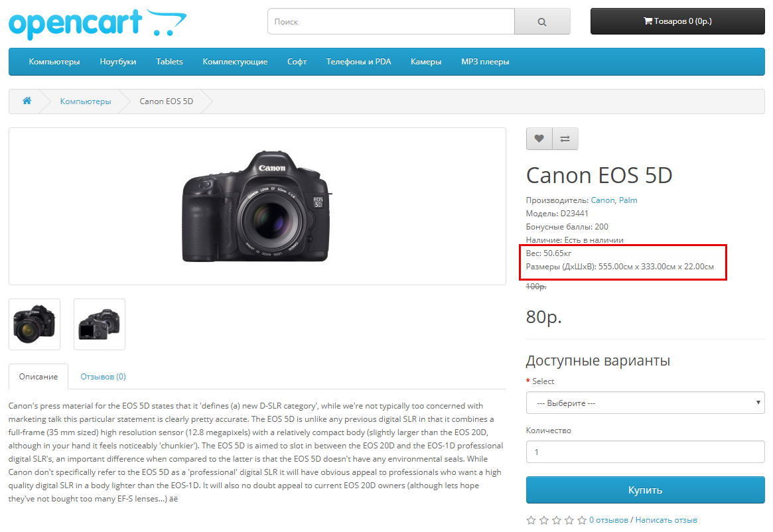The height and width of the screenshot is (532, 773).
Task: Open the Canon manufacturer link
Action: [x=602, y=200]
